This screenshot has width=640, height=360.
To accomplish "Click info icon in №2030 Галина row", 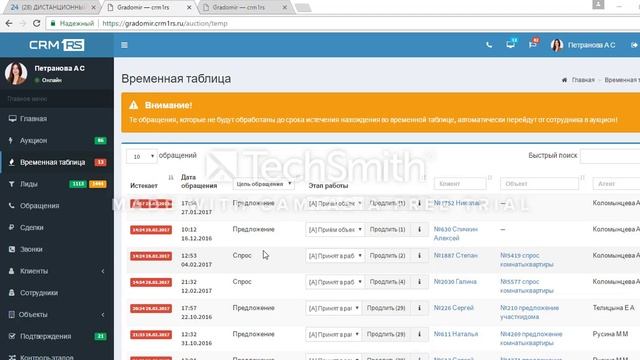I will coord(419,282).
